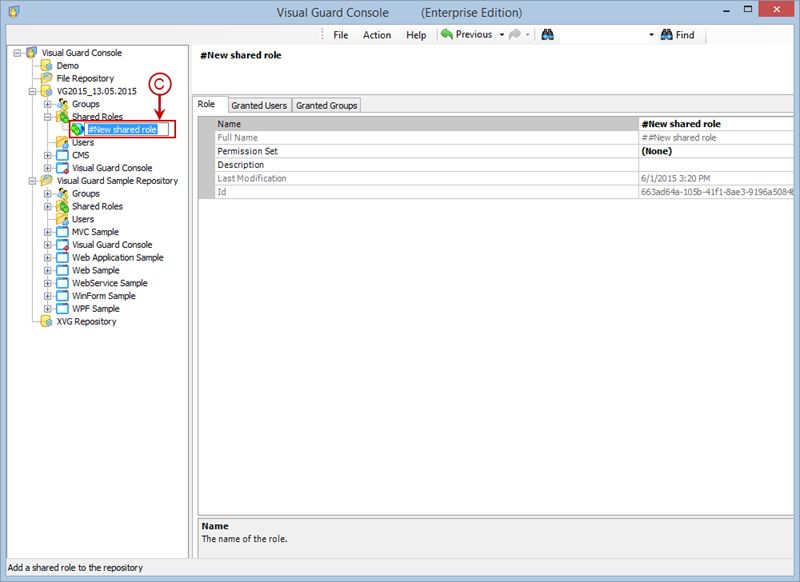
Task: Click the WebService Sample icon
Action: coord(62,283)
